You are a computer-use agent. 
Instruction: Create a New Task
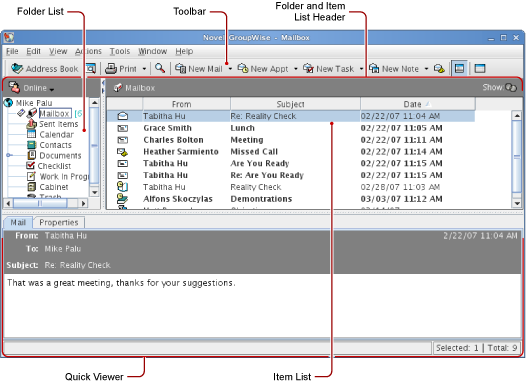click(x=328, y=69)
